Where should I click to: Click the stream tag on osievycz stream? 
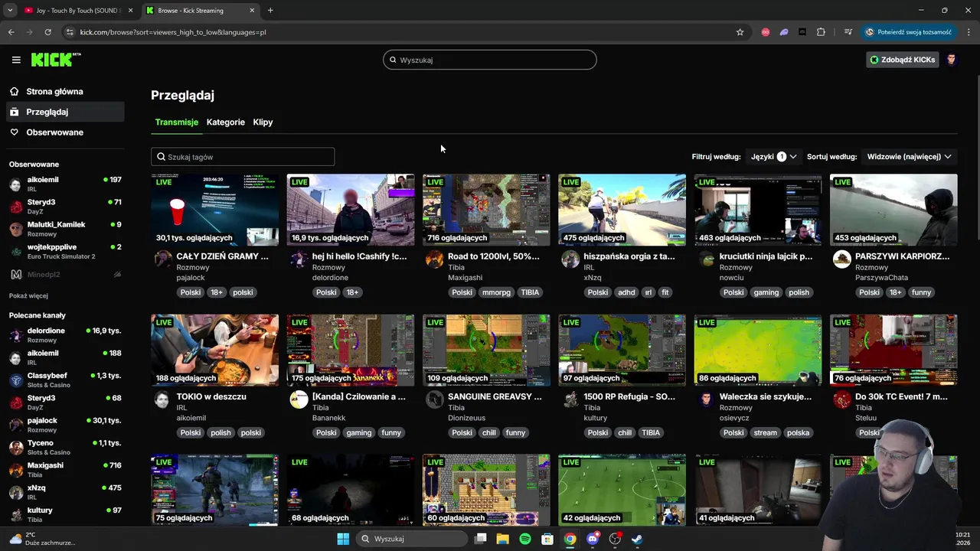tap(765, 432)
